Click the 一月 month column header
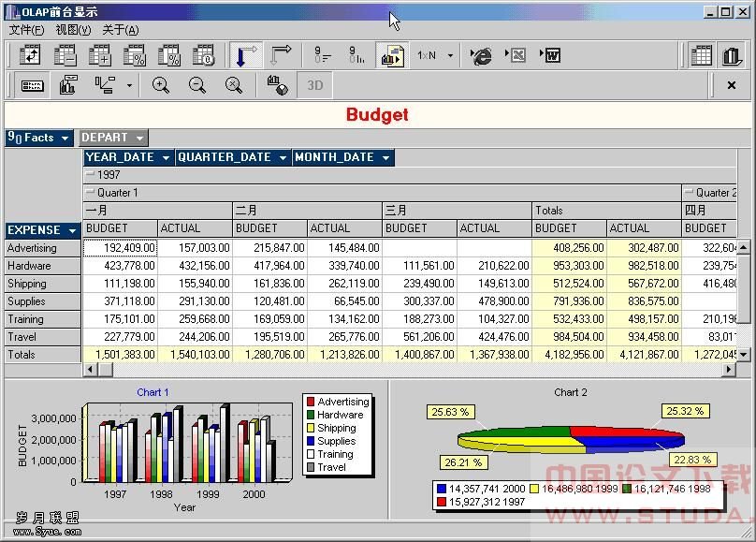This screenshot has width=756, height=542. click(x=158, y=211)
